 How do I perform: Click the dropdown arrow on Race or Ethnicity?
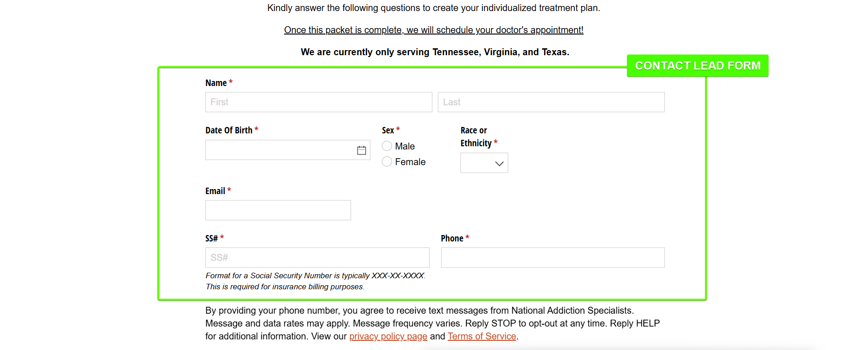tap(499, 163)
